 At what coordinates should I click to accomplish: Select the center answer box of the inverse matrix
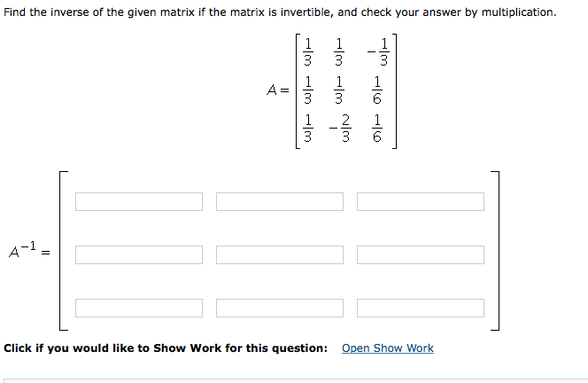(x=280, y=254)
